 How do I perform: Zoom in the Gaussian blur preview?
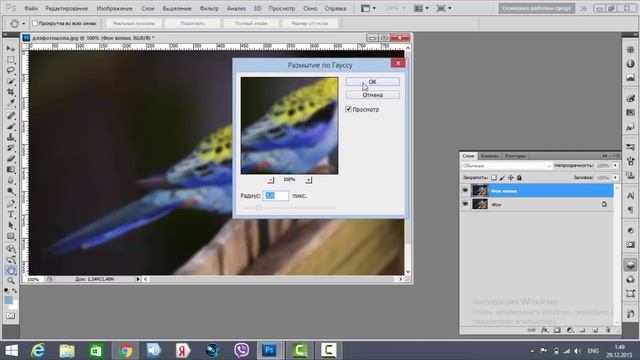coord(309,180)
